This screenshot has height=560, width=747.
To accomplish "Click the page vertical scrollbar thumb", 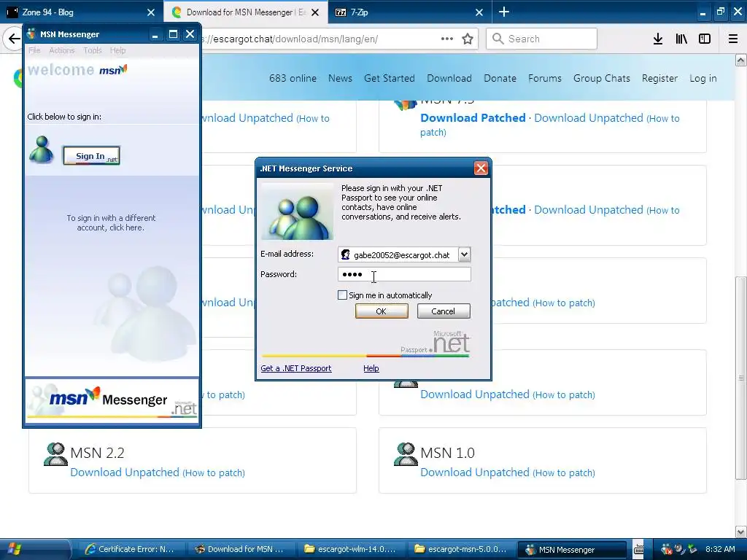I will click(740, 378).
